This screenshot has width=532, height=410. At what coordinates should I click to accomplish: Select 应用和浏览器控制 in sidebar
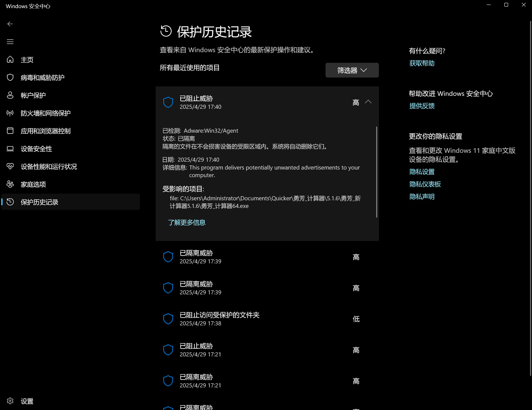[71, 131]
